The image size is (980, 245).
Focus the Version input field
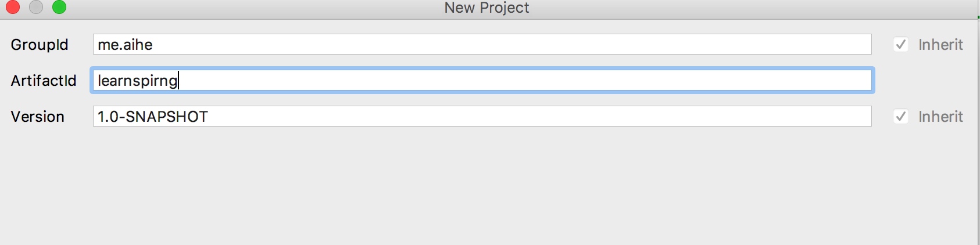tap(481, 117)
